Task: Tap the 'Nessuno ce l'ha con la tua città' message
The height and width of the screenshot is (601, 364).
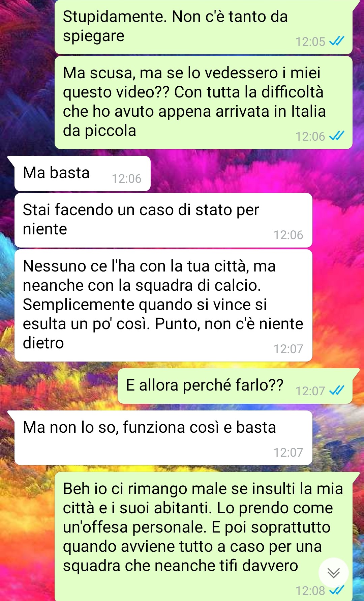Action: point(163,305)
